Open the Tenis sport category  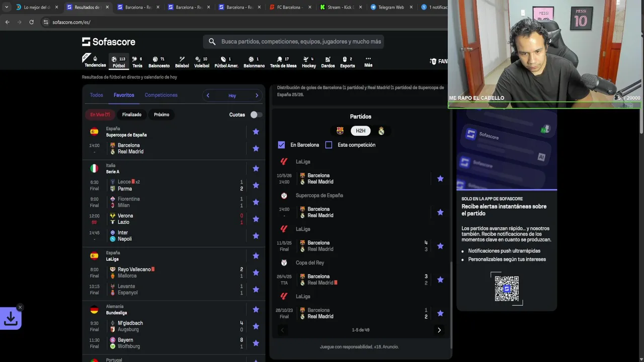[x=137, y=61]
